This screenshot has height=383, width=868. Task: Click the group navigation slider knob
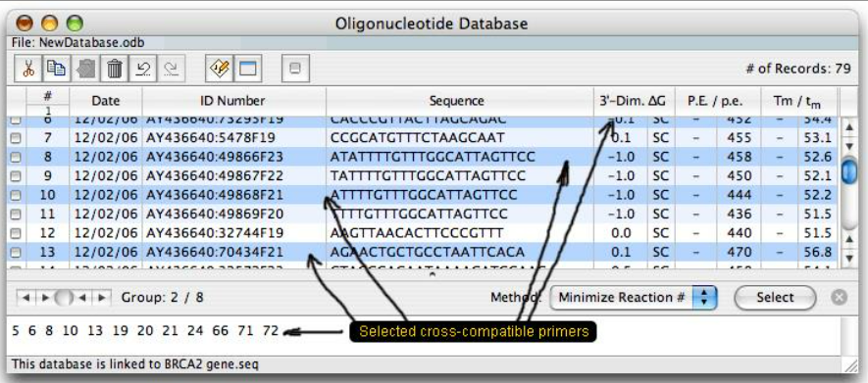(x=64, y=298)
